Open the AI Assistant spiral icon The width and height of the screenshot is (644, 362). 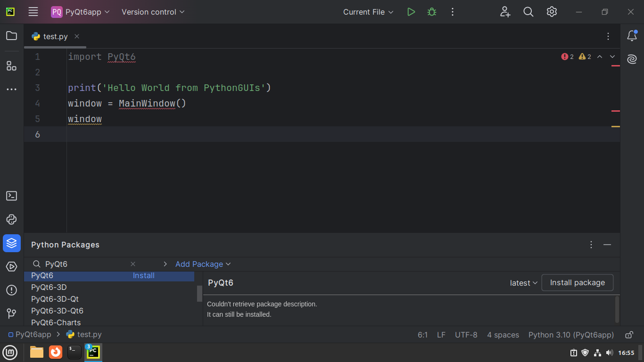coord(632,59)
